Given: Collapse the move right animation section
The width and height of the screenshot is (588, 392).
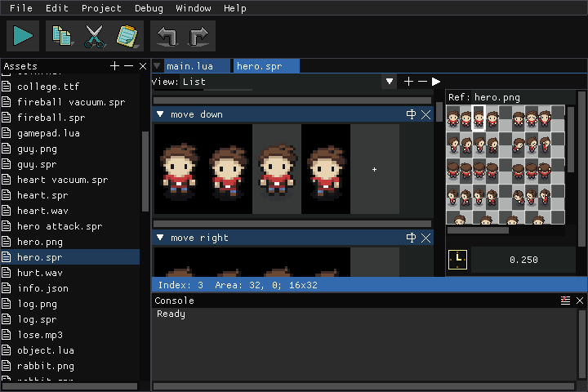Looking at the screenshot, I should 160,238.
